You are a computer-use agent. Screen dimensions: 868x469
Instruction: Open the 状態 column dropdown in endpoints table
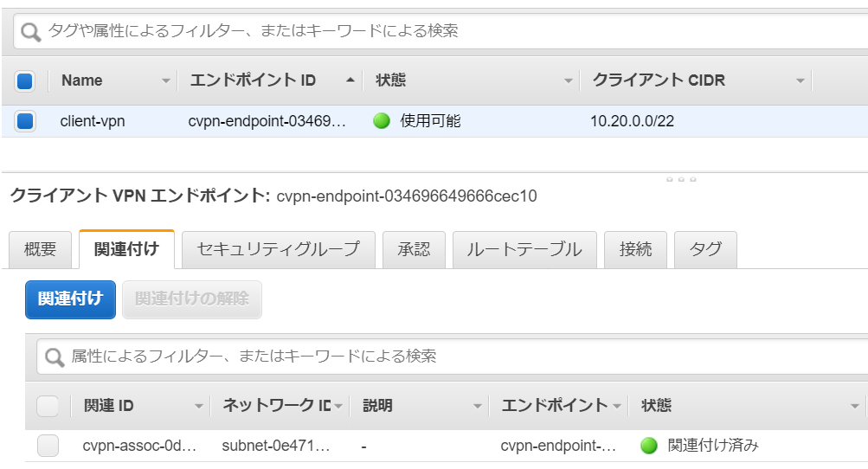(x=568, y=80)
